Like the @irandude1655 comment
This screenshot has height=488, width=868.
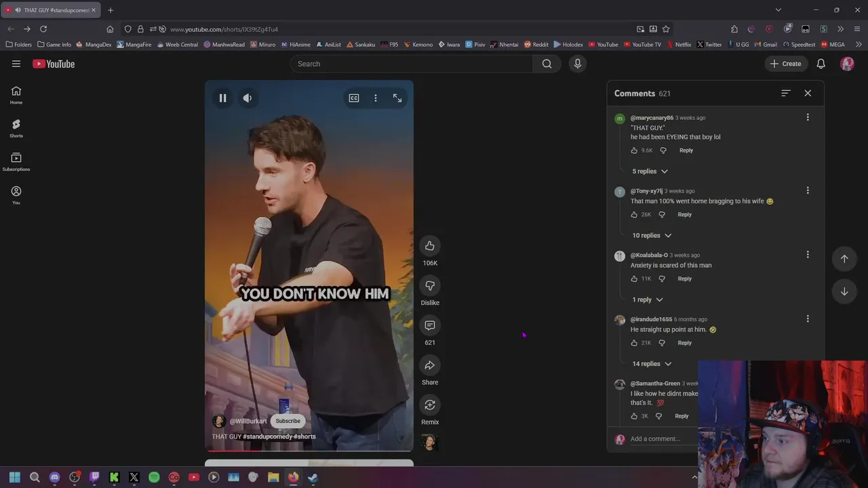[x=635, y=343]
